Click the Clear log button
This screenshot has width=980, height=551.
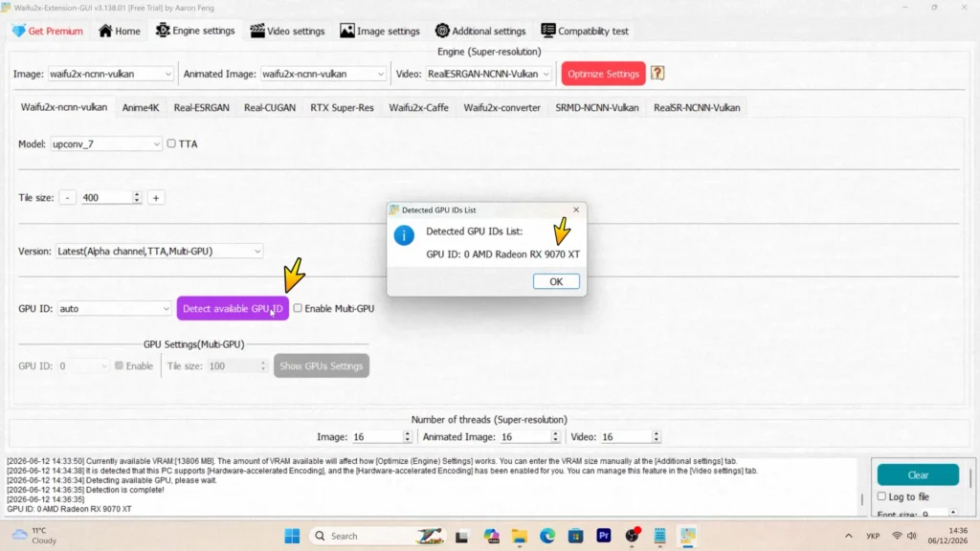tap(918, 474)
